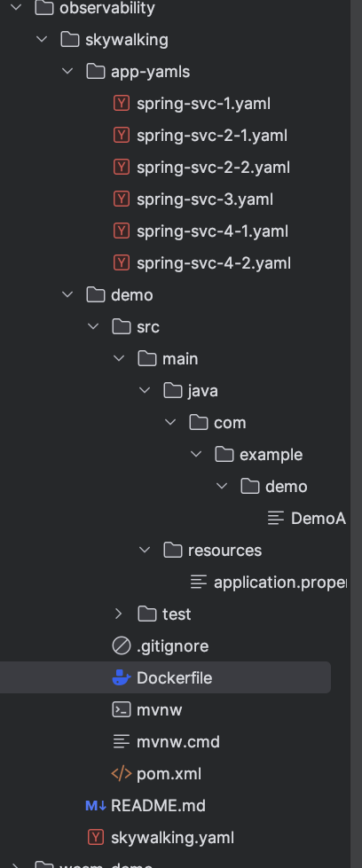Click the XML code icon of pom.xml
The width and height of the screenshot is (362, 868).
tap(122, 773)
